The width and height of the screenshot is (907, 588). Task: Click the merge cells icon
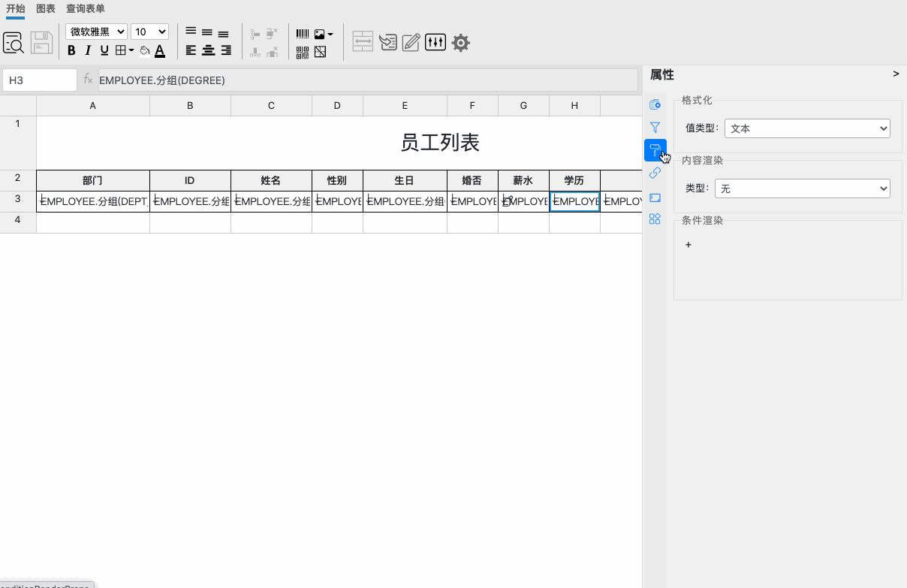(363, 42)
